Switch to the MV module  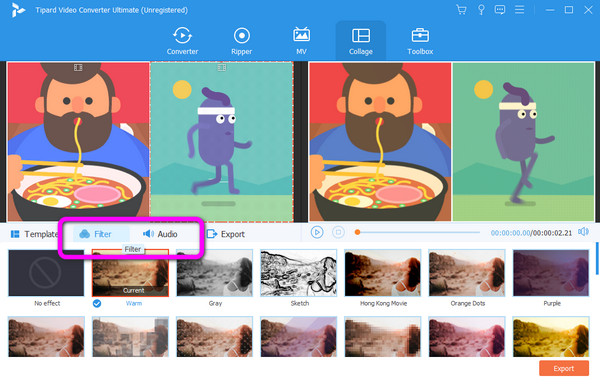pos(301,41)
